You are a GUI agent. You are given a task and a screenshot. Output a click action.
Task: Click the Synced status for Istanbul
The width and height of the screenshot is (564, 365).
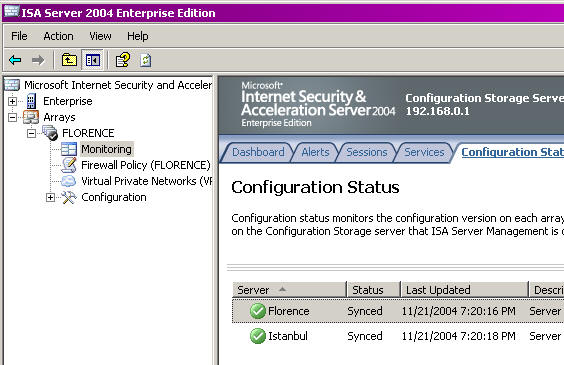tap(365, 336)
